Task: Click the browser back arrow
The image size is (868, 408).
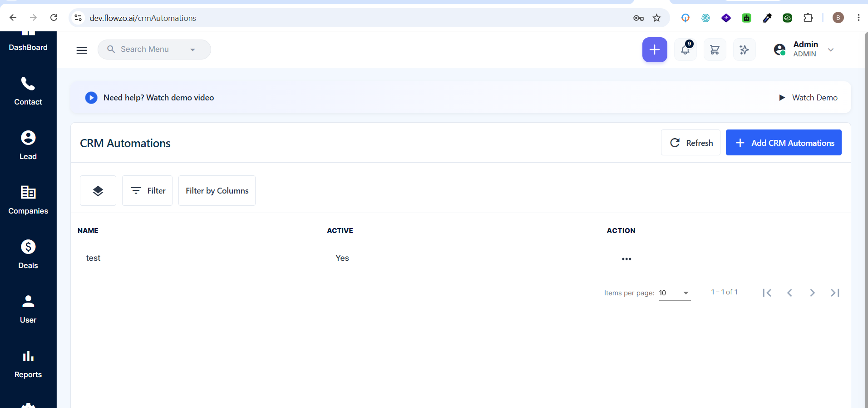Action: (13, 18)
